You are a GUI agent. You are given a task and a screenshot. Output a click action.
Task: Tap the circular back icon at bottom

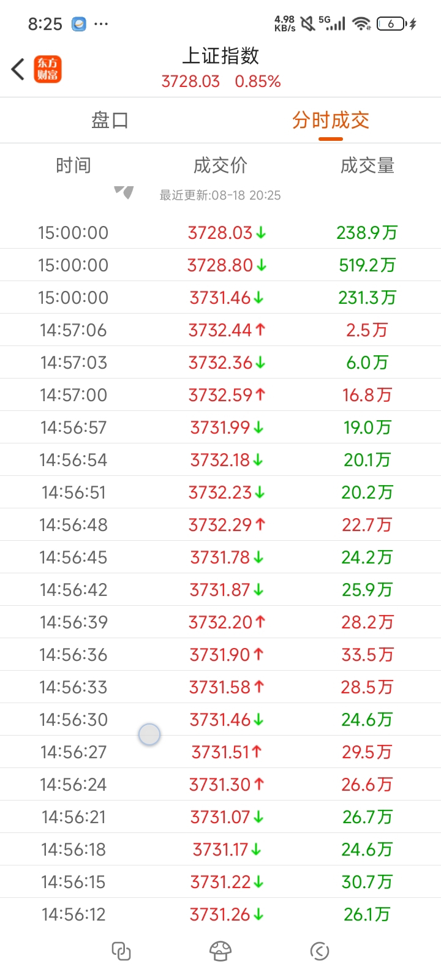pos(320,951)
